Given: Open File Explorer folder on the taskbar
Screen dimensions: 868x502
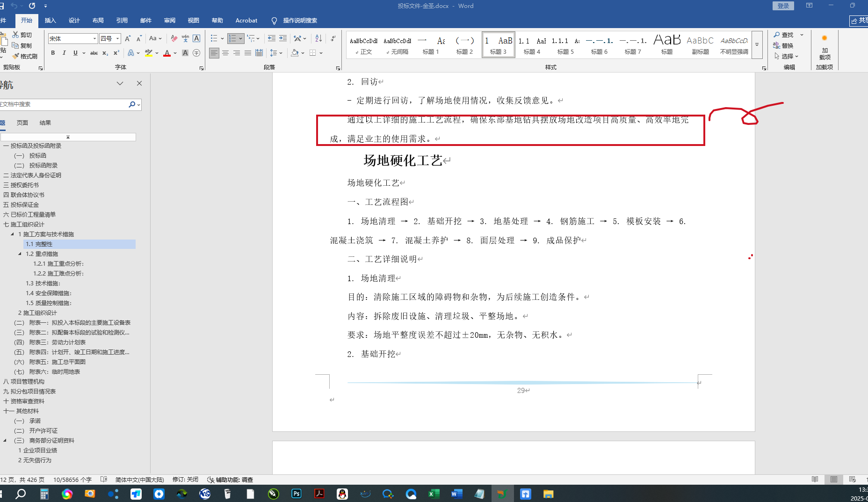Looking at the screenshot, I should tap(548, 494).
